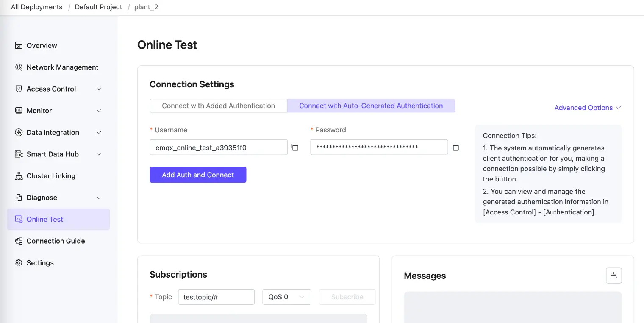Open the QoS 0 dropdown

click(x=287, y=297)
